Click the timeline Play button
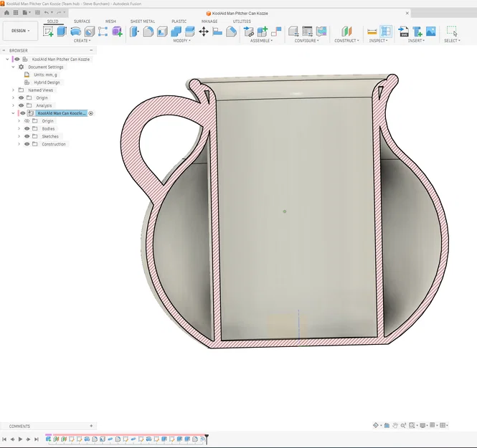 pyautogui.click(x=20, y=439)
